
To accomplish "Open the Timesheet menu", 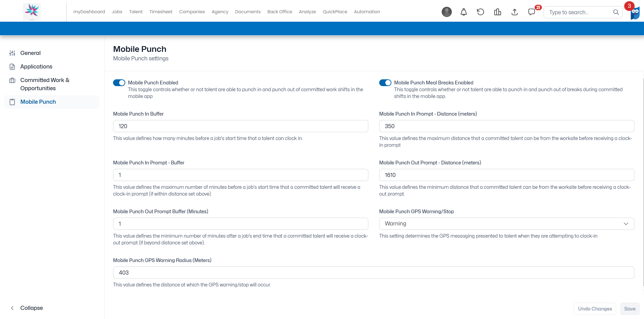I will click(x=161, y=12).
